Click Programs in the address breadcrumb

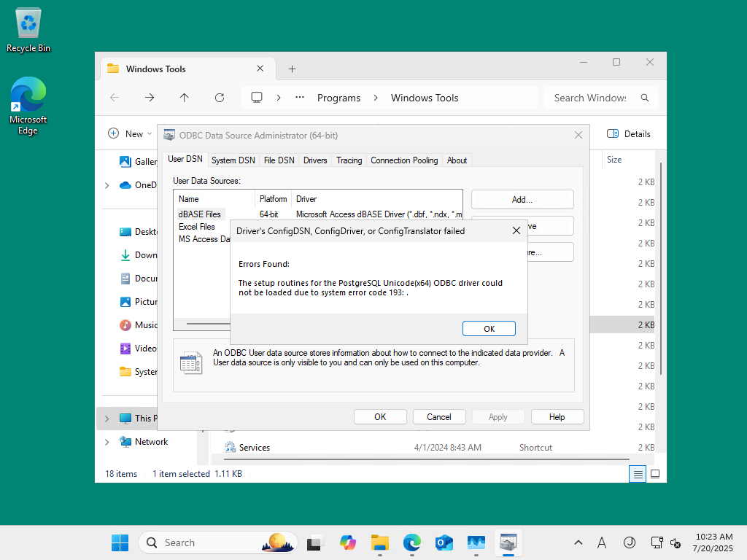338,98
